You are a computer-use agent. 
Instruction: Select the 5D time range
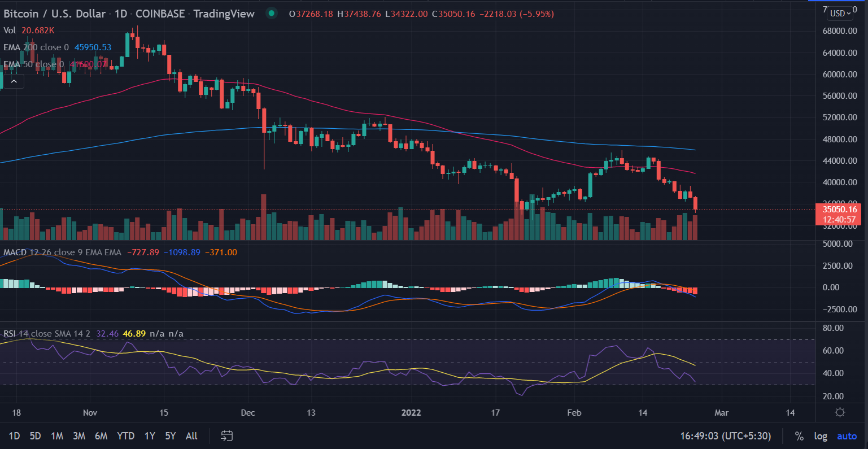[x=35, y=436]
